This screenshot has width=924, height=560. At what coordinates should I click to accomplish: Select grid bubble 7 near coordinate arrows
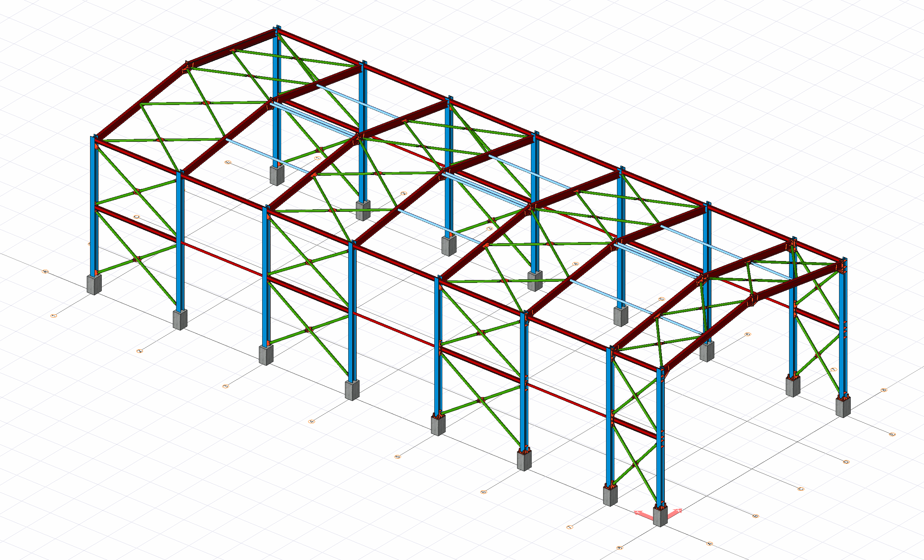coord(570,527)
